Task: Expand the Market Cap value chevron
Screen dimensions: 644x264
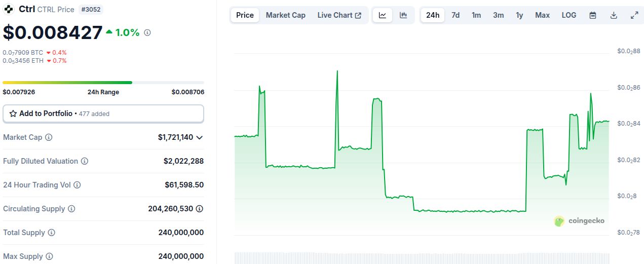Action: [x=200, y=137]
